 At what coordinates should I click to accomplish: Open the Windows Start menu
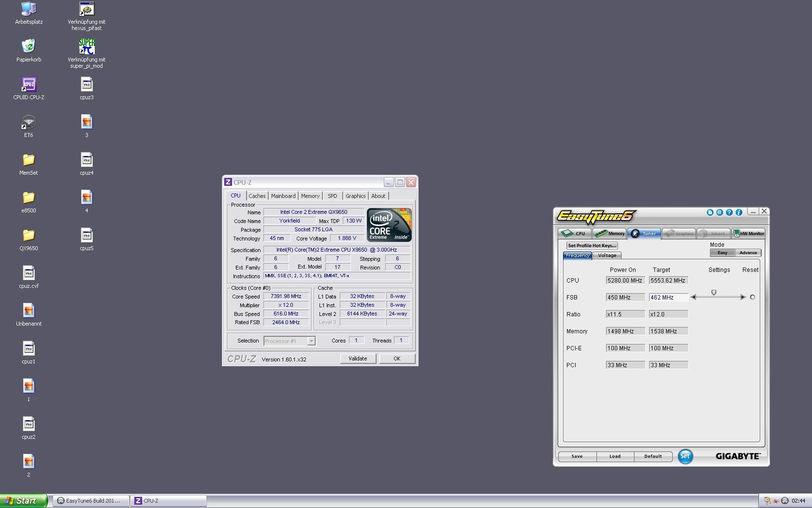tap(24, 501)
